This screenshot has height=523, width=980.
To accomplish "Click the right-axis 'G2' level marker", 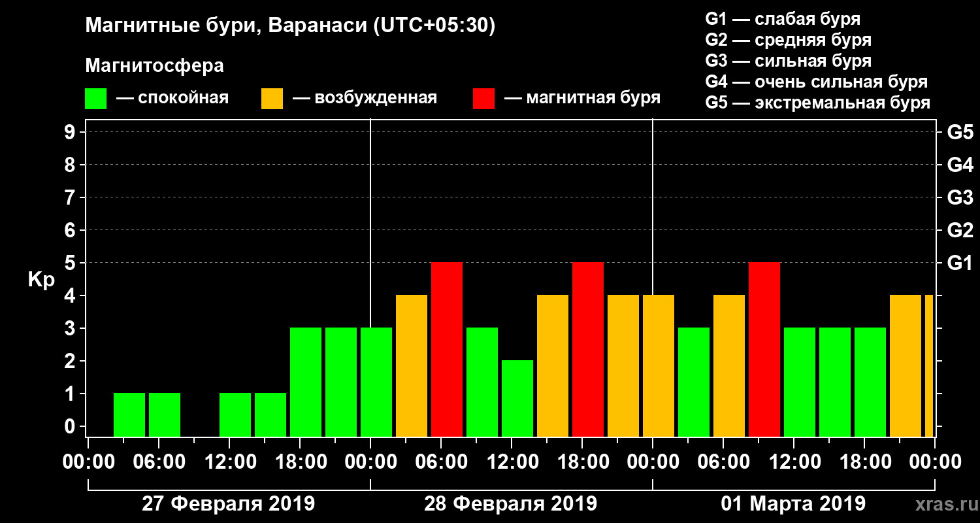I will click(x=960, y=230).
